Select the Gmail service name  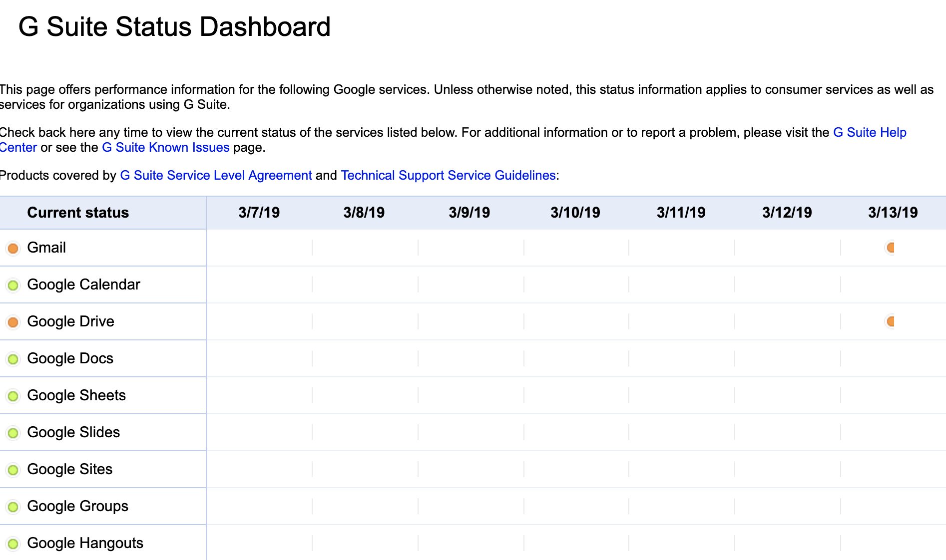point(46,248)
